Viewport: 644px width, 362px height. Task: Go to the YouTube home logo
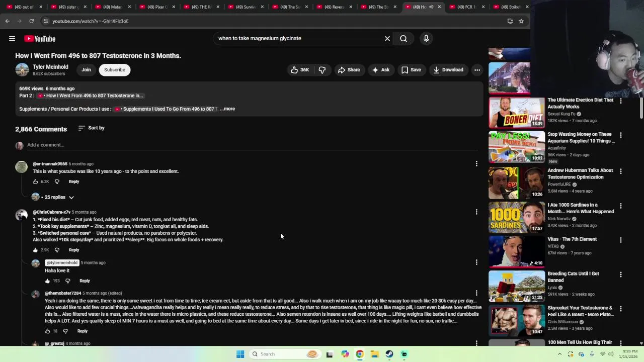[40, 39]
